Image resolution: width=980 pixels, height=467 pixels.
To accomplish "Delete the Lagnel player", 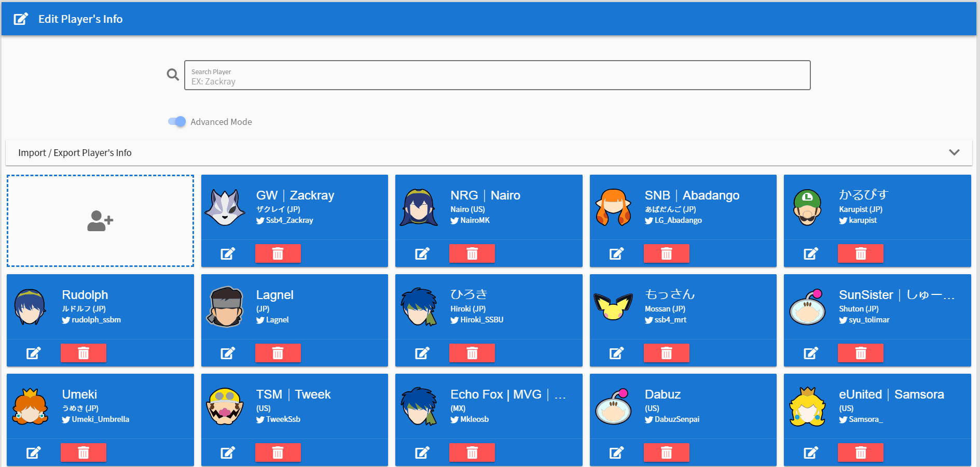I will pos(278,353).
